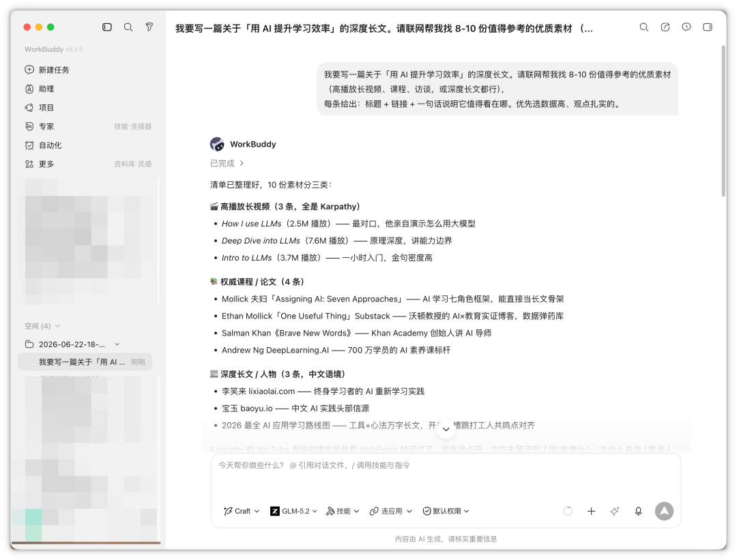Click the plus add attachment icon
Screen dimensions: 737x560
click(591, 511)
